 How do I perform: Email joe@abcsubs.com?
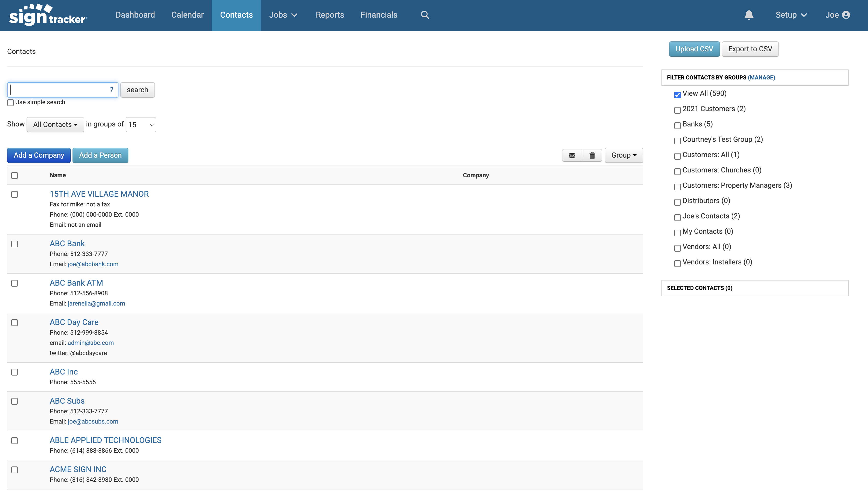93,422
